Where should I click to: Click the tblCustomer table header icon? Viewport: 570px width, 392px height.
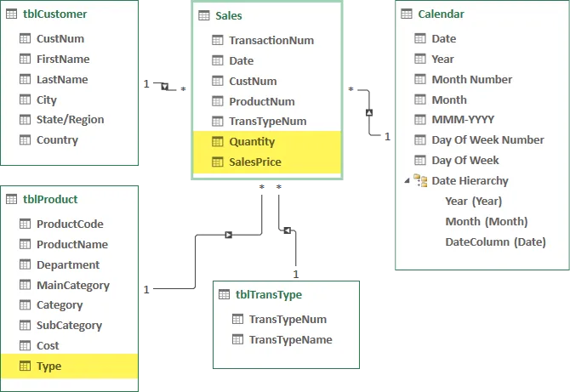click(x=11, y=15)
